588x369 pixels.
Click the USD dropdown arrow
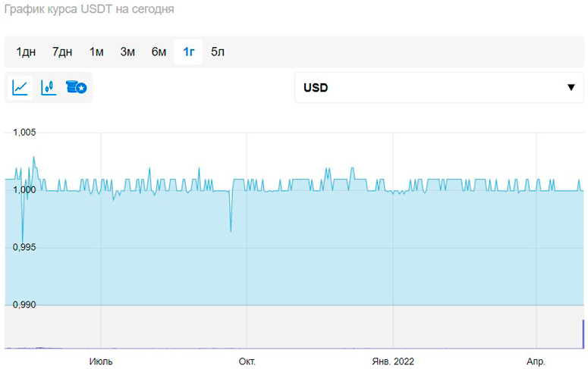(571, 88)
